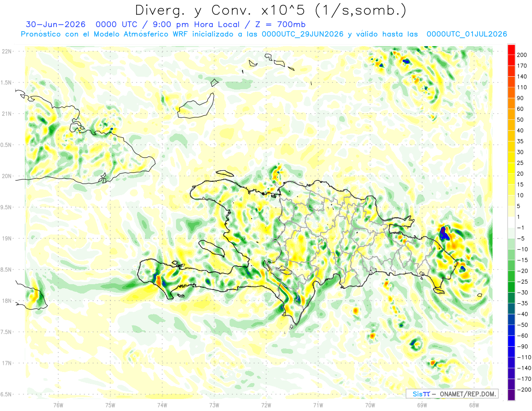This screenshot has height=411, width=532.
Task: Click the '72W' longitude label
Action: point(266,405)
